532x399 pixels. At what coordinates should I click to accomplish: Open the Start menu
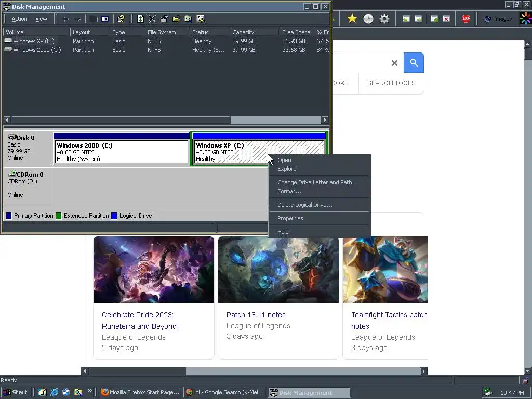[x=15, y=393]
